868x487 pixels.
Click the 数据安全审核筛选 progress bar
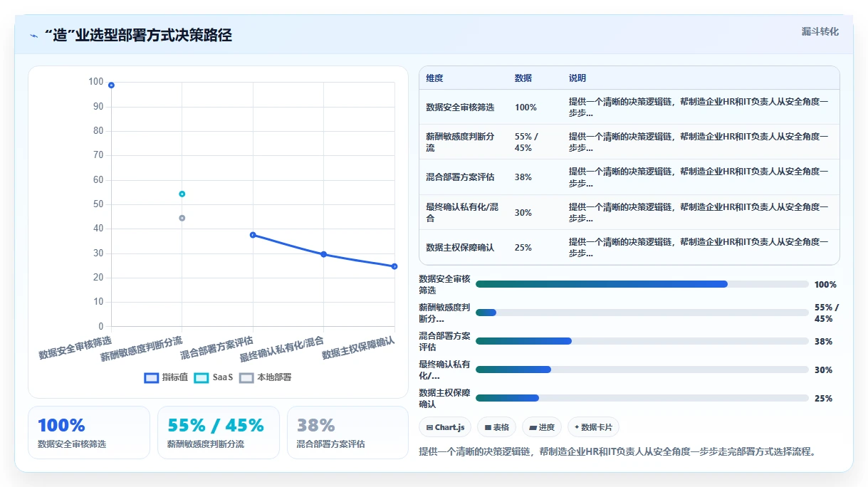pyautogui.click(x=642, y=284)
